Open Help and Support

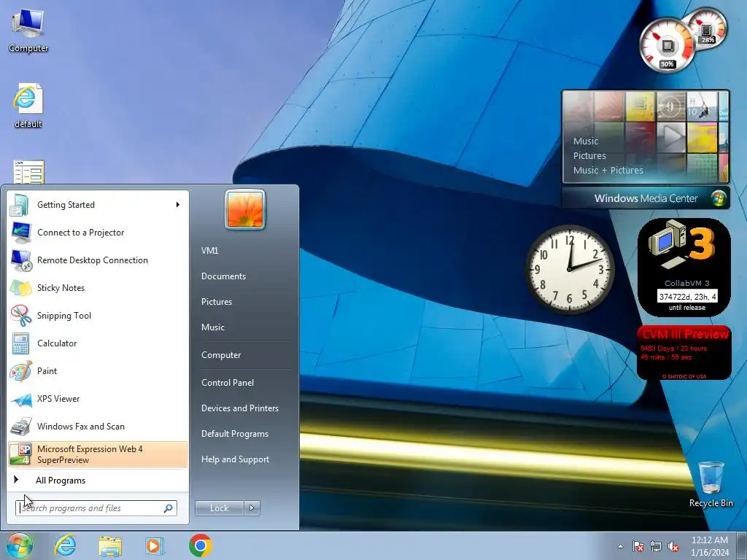coord(236,459)
